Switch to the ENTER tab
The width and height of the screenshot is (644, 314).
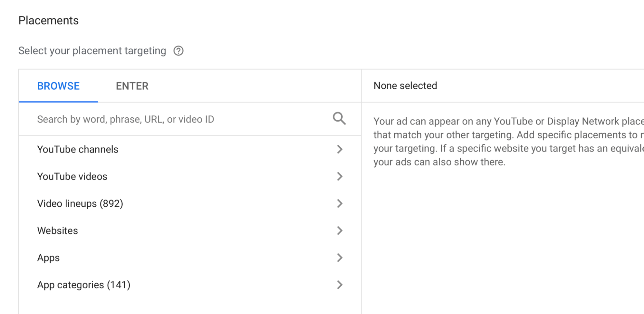click(x=132, y=86)
